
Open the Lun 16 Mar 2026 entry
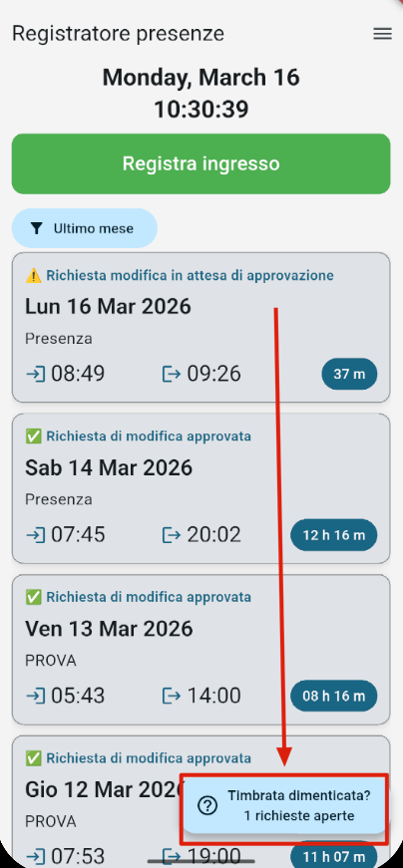[x=201, y=327]
